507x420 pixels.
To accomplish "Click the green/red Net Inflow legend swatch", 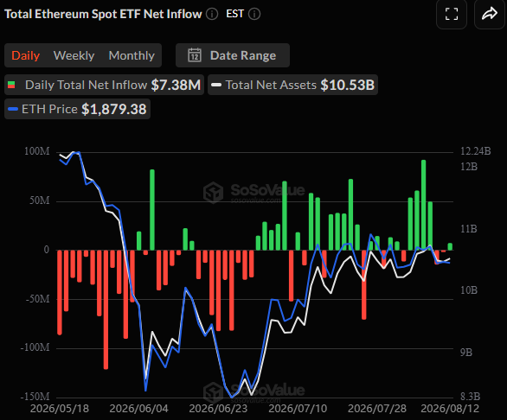I will [11, 85].
